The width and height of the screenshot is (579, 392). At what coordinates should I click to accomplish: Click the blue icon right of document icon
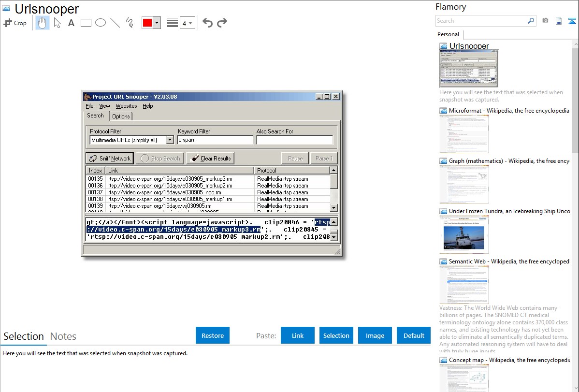(572, 21)
